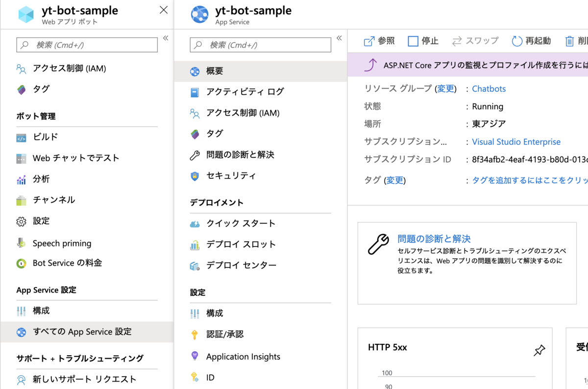Collapse the bot management sidebar with chevron
Viewport: 588px width, 389px height.
coord(166,37)
